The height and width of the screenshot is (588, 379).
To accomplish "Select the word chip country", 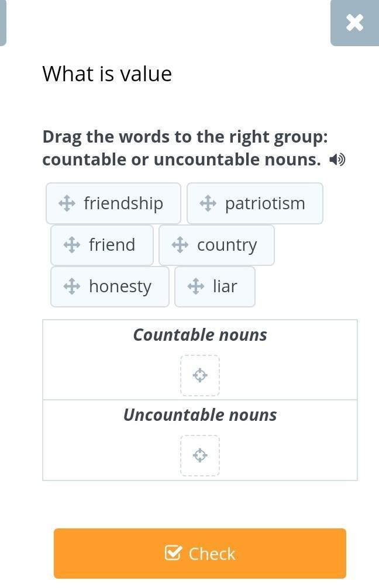I will point(227,245).
